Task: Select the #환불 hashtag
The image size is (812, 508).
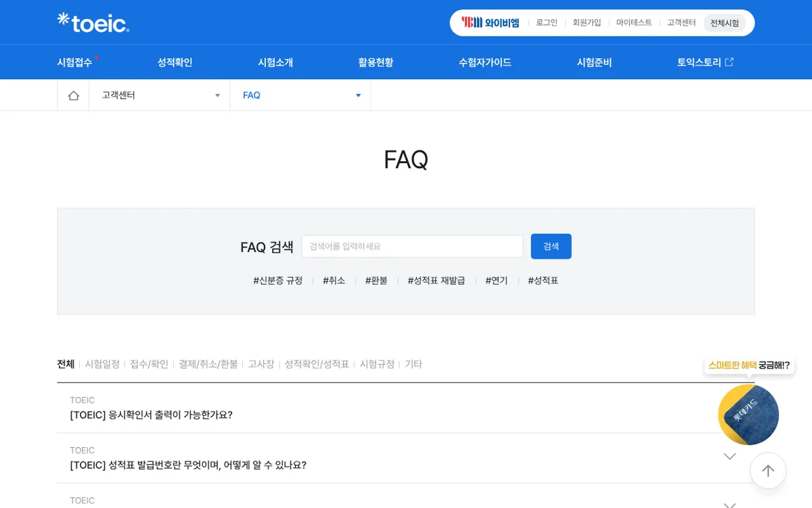Action: tap(376, 280)
